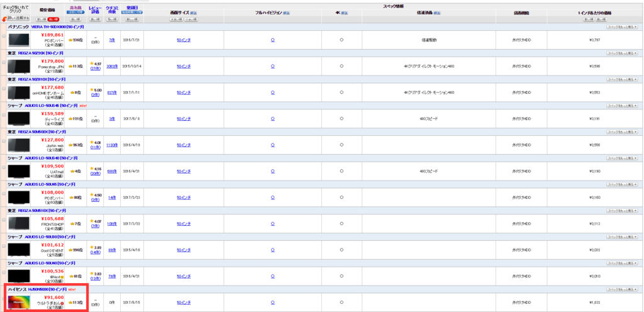The image size is (644, 312).
Task: Sort by レビュー評価 column header
Action: [x=95, y=10]
